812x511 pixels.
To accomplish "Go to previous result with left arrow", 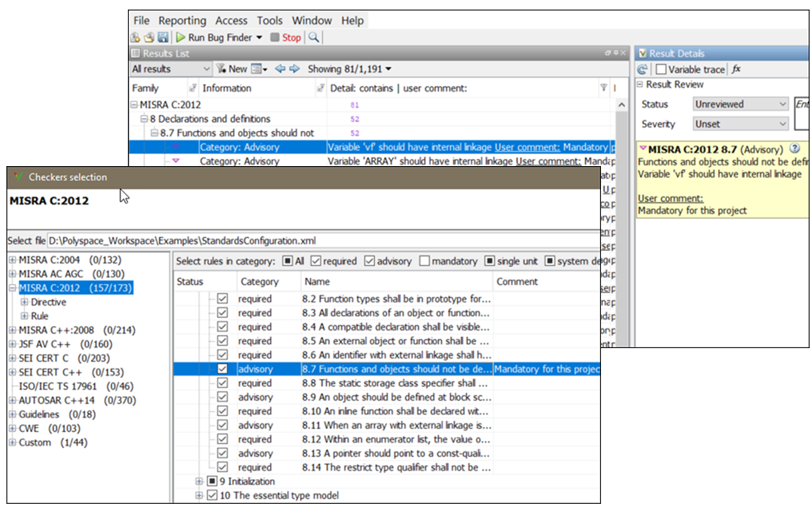I will coord(280,69).
